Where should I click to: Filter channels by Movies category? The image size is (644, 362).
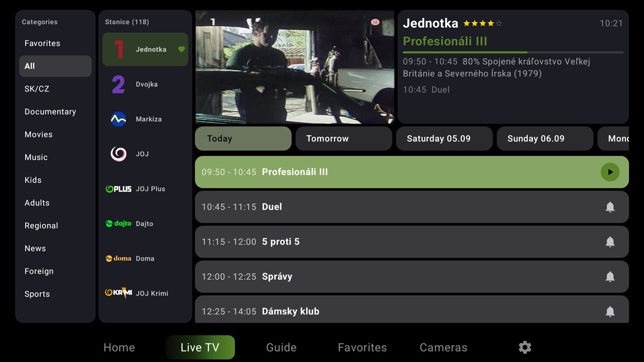pyautogui.click(x=55, y=134)
